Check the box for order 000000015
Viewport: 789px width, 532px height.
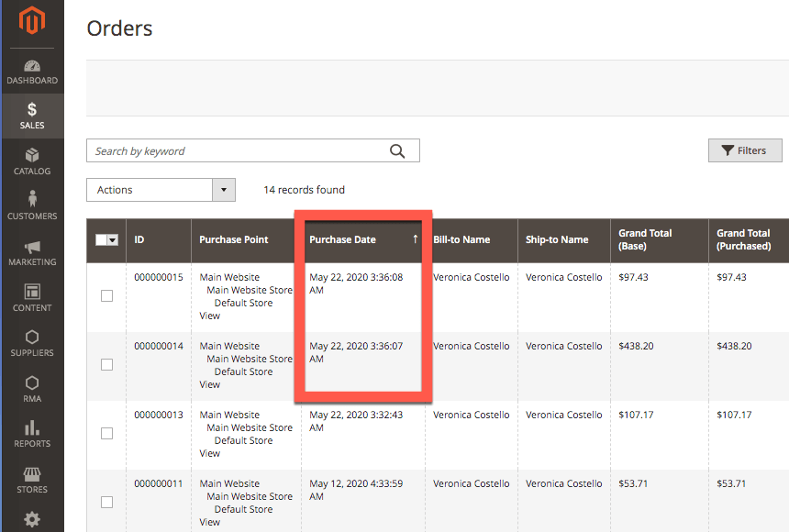coord(106,295)
